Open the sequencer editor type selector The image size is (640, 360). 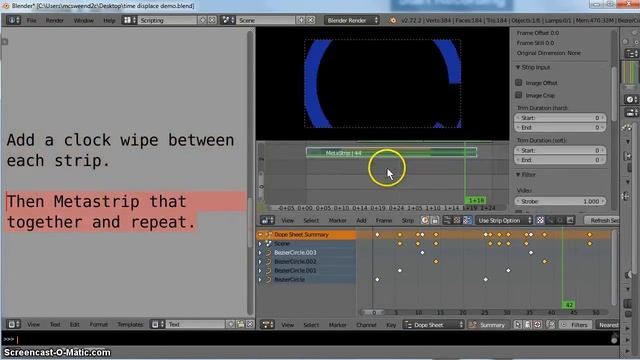[x=267, y=220]
